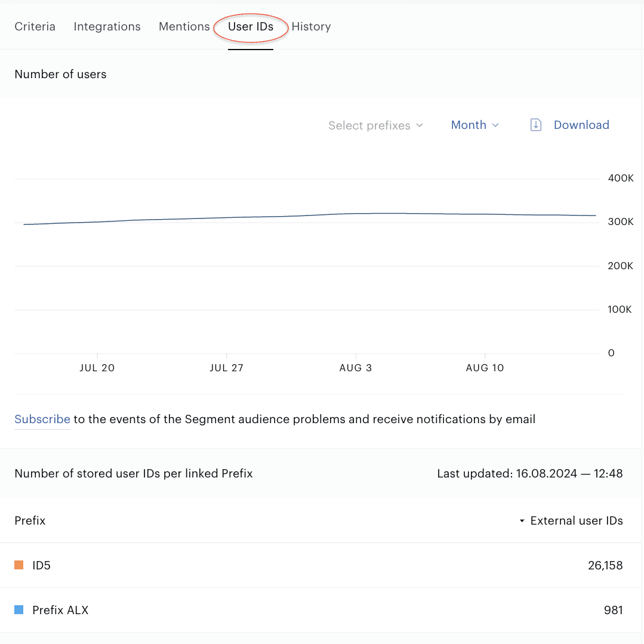Click the blue Prefix ALX swatch

click(x=19, y=610)
